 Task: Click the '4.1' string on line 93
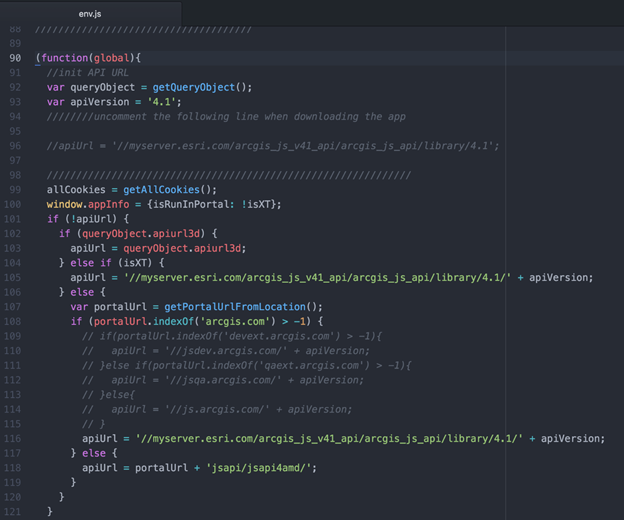pos(161,102)
